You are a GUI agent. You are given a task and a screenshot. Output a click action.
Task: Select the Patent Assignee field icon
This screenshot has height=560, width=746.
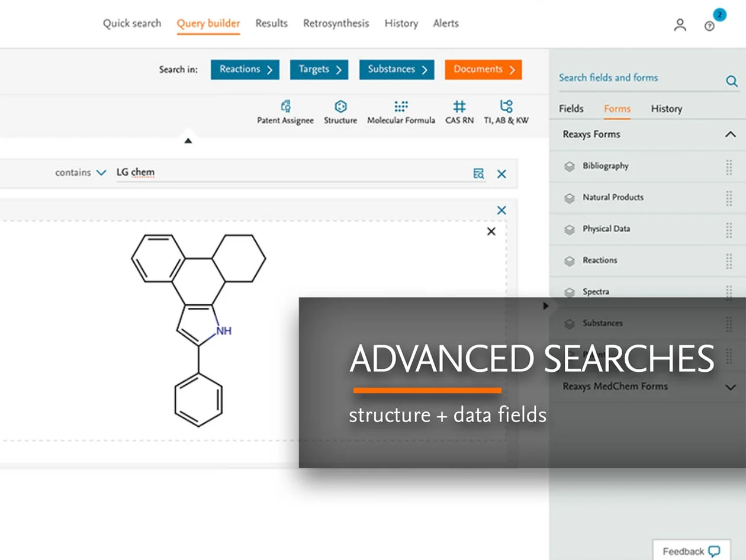[x=285, y=105]
